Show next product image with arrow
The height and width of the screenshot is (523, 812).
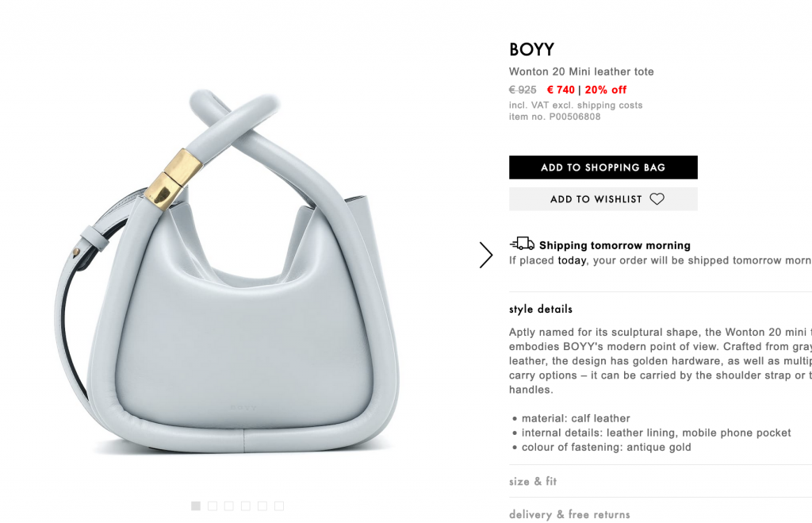pyautogui.click(x=486, y=255)
